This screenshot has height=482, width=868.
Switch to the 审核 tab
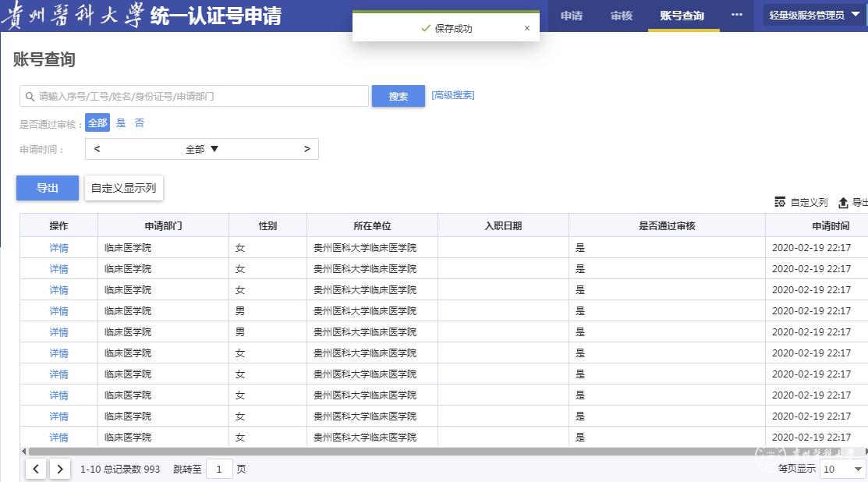point(622,16)
